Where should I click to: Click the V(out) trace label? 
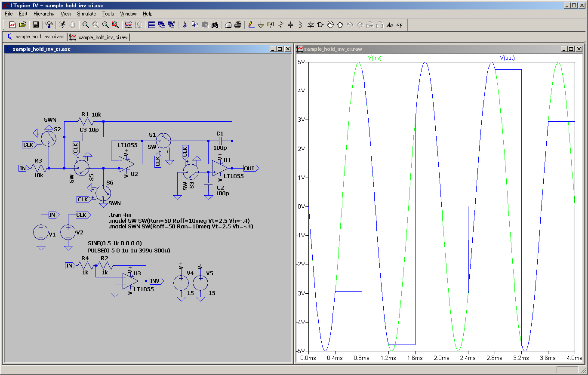[507, 58]
